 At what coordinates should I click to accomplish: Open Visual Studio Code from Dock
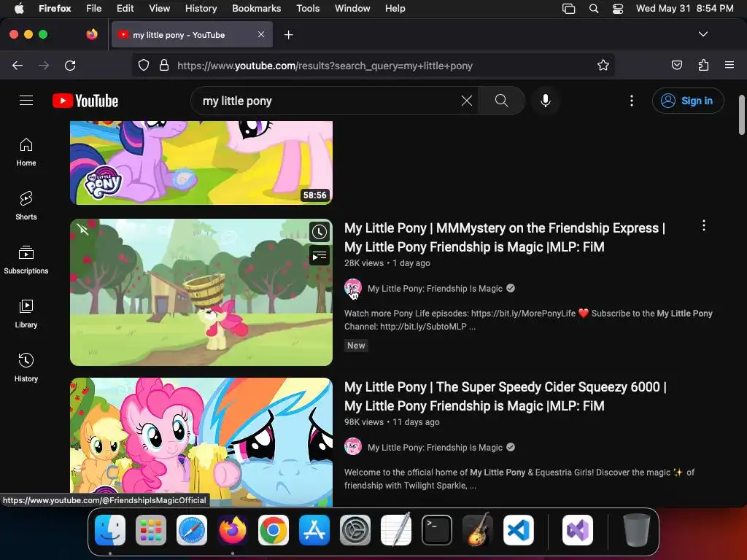(x=519, y=529)
